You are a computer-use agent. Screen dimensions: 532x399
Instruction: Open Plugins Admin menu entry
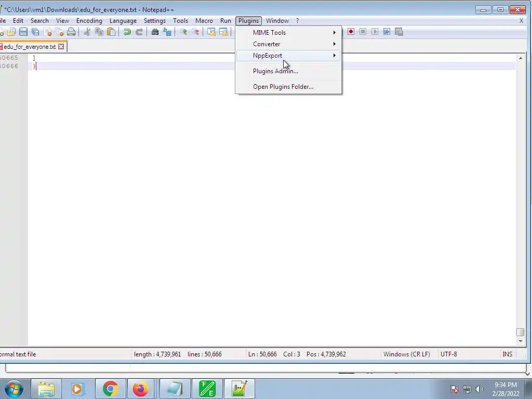288,71
